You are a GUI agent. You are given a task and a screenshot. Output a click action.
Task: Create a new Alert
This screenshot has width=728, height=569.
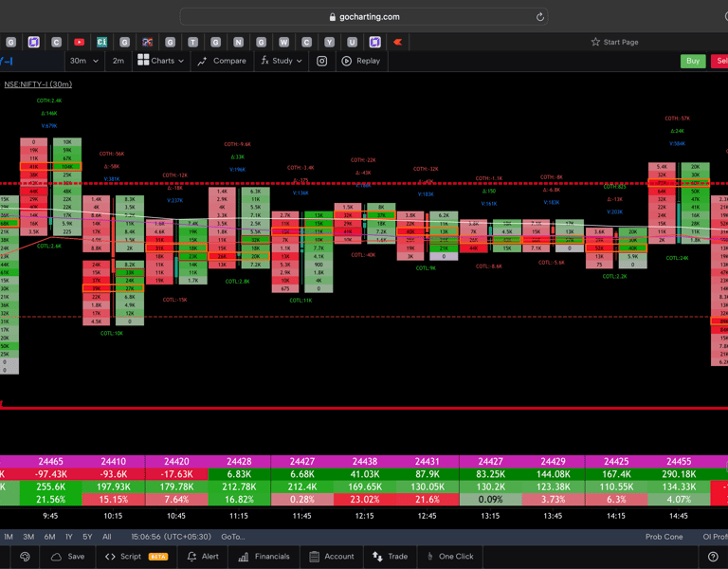point(203,557)
